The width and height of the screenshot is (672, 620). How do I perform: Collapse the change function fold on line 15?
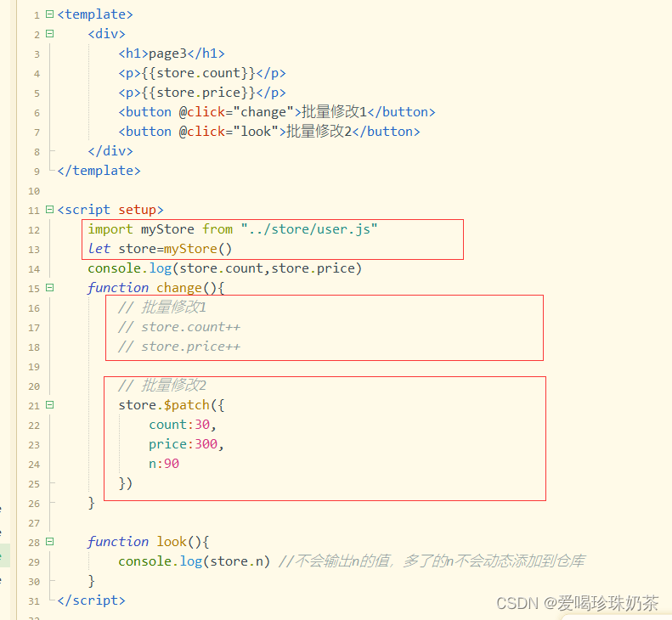coord(50,288)
